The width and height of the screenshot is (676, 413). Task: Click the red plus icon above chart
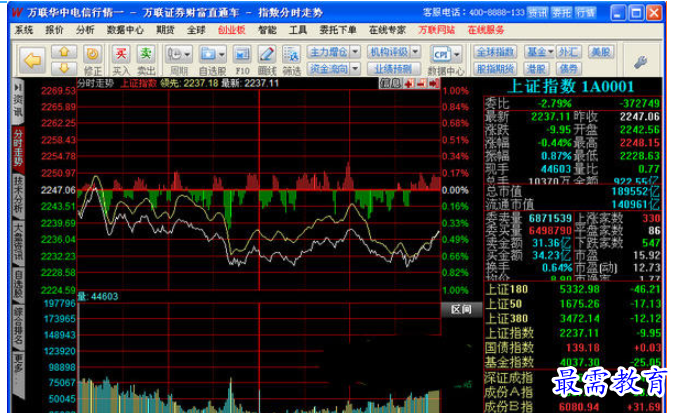point(409,83)
